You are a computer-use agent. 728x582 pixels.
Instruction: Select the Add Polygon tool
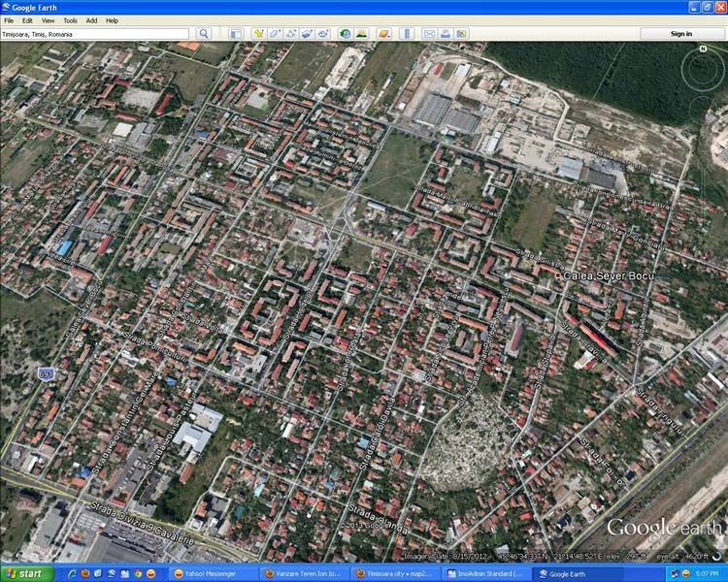[275, 34]
